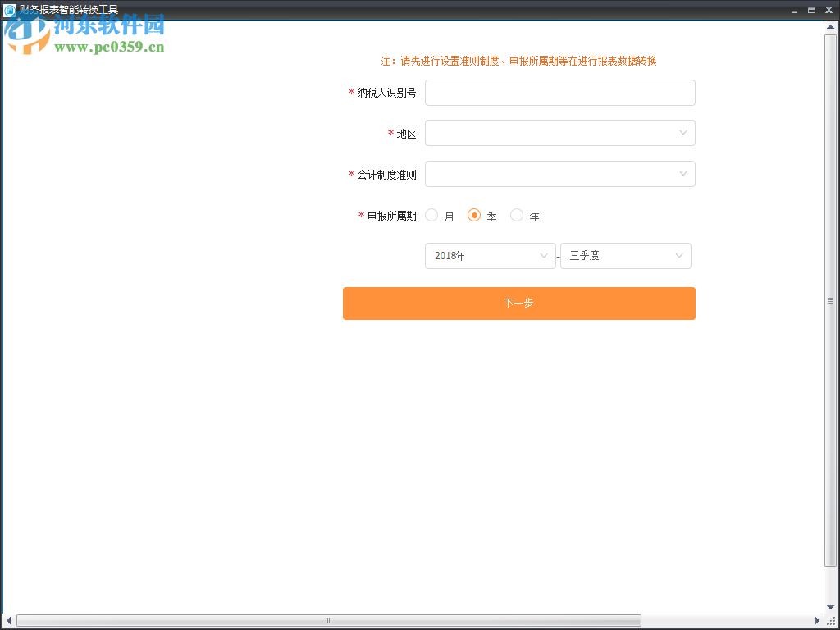Maximize the 财务报表智能转换工具 window
Image resolution: width=840 pixels, height=630 pixels.
pos(810,11)
